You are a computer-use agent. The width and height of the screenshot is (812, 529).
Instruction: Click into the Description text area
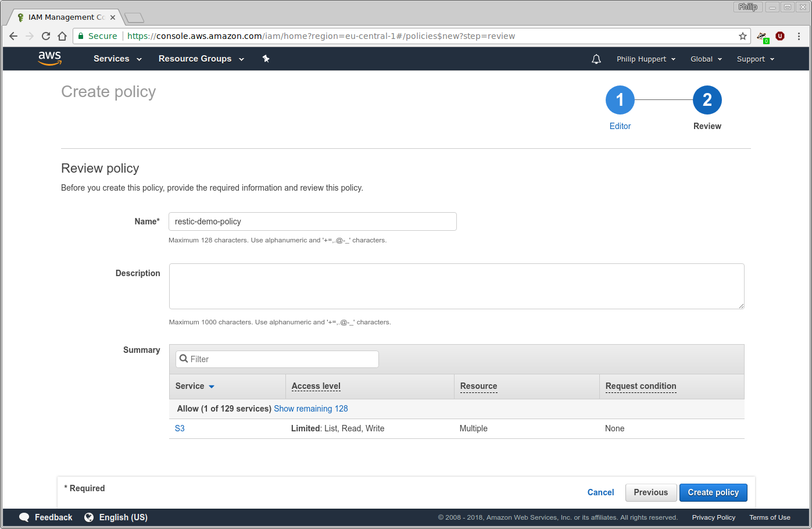tap(456, 286)
